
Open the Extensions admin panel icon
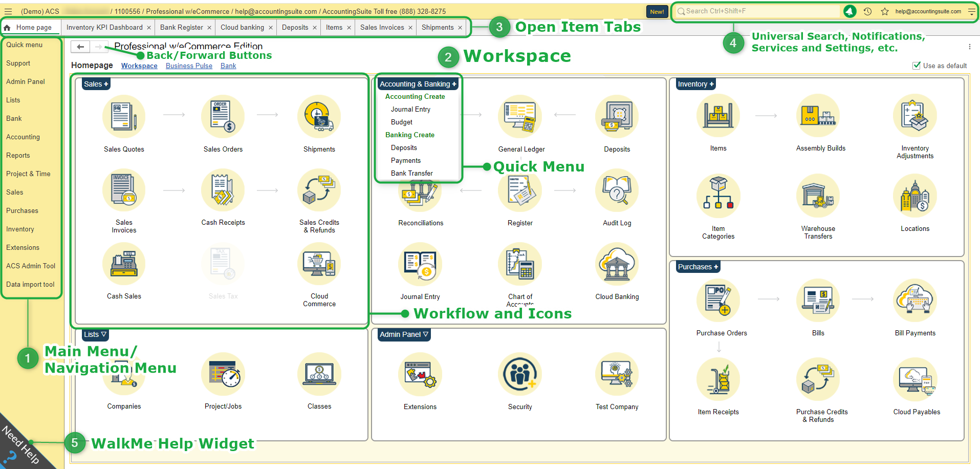tap(420, 374)
